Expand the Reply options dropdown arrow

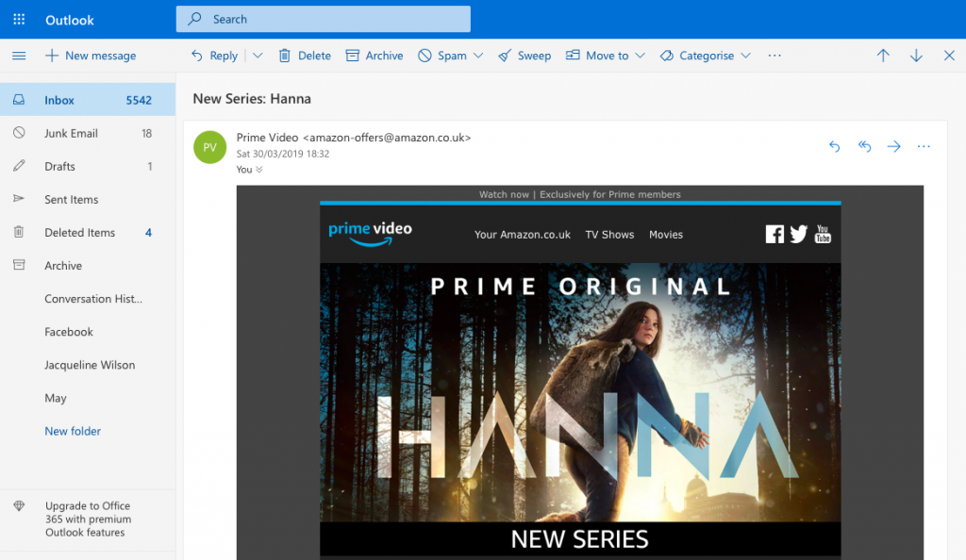tap(258, 56)
